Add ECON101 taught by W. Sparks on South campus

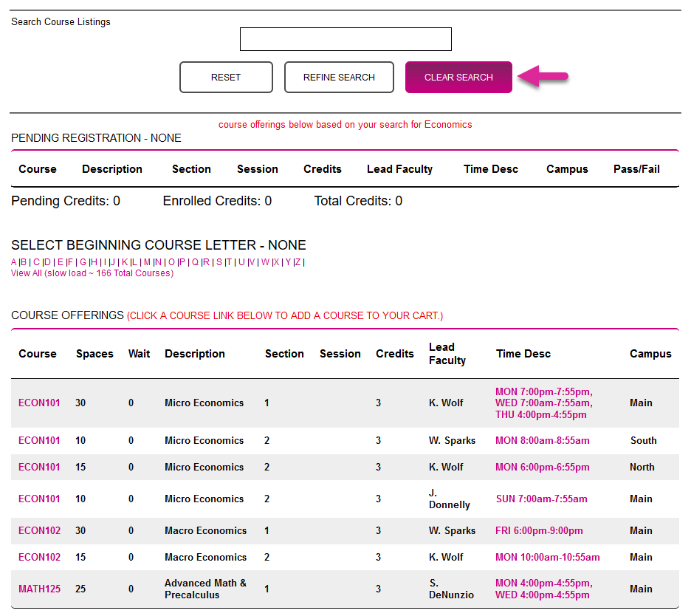coord(39,441)
